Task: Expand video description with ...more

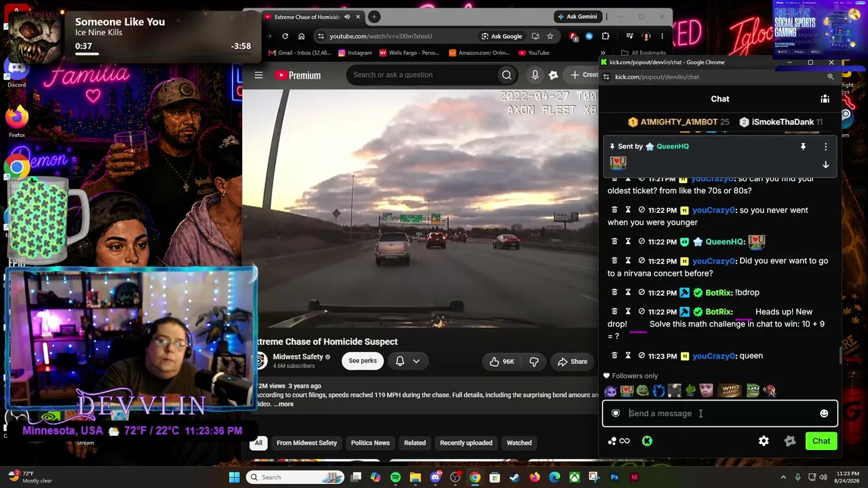Action: pos(283,404)
